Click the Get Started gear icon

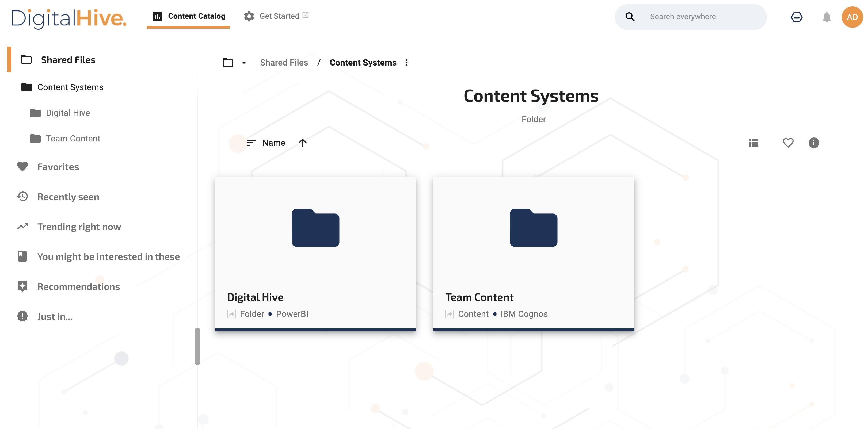pyautogui.click(x=249, y=16)
